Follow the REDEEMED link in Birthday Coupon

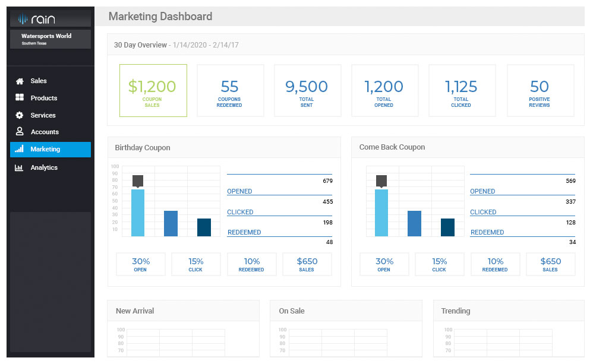tap(244, 232)
